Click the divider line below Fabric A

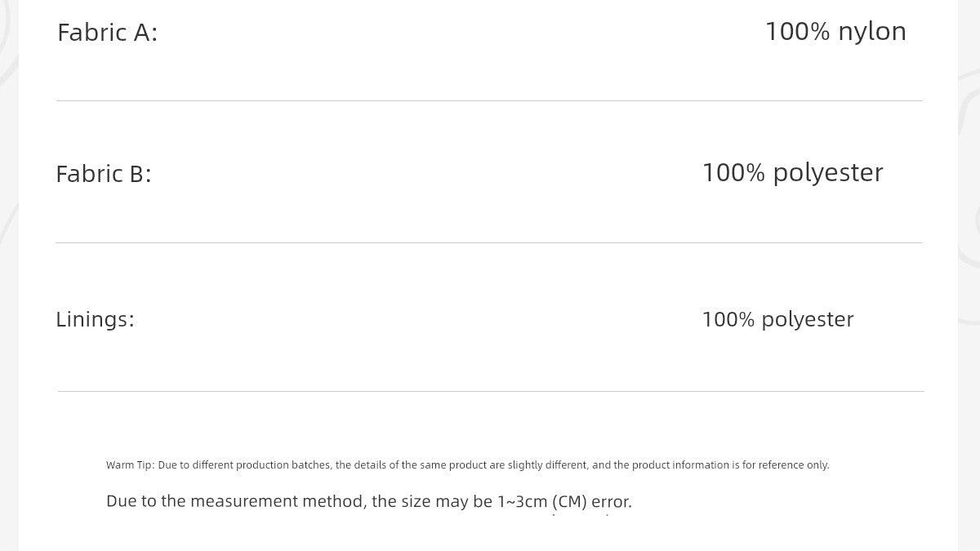point(490,101)
